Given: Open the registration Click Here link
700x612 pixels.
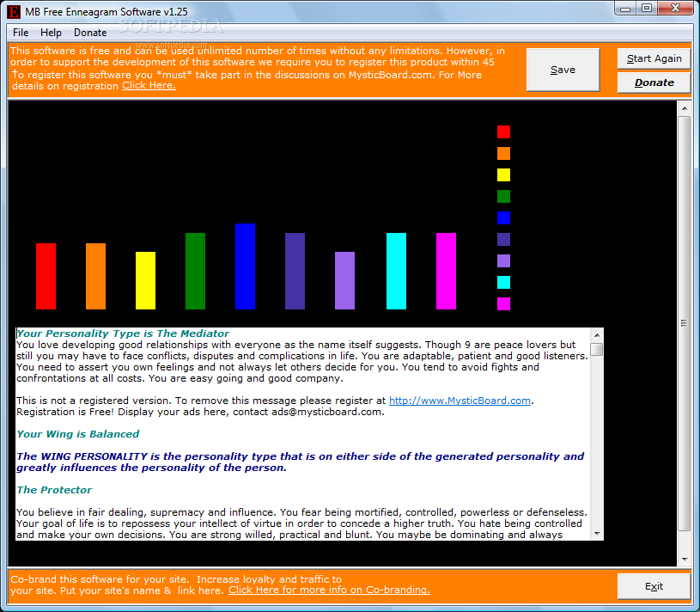Looking at the screenshot, I should pyautogui.click(x=148, y=85).
